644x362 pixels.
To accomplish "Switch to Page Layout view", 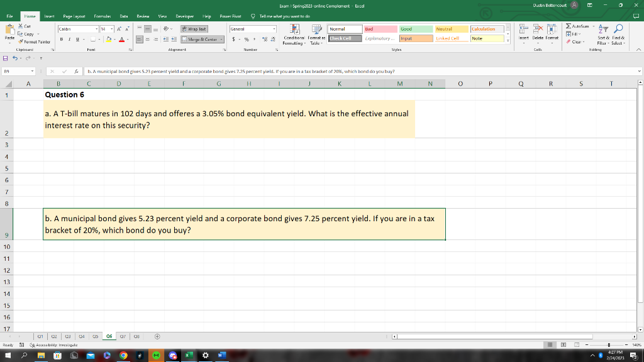I will [x=563, y=345].
